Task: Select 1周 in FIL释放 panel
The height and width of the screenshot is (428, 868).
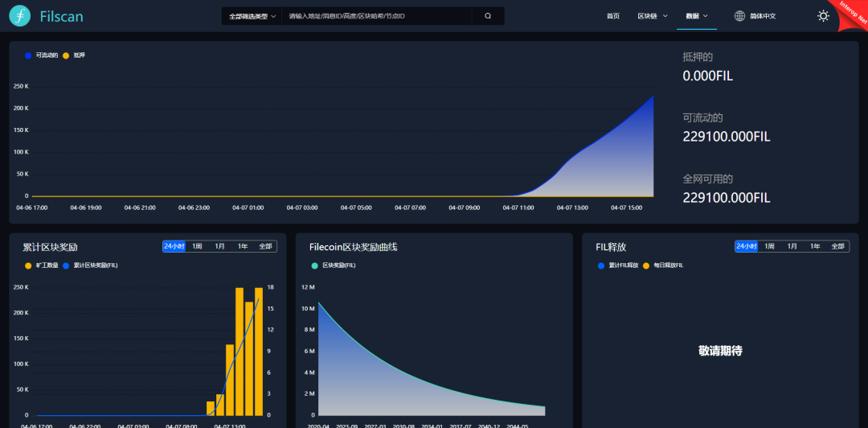Action: (x=769, y=246)
